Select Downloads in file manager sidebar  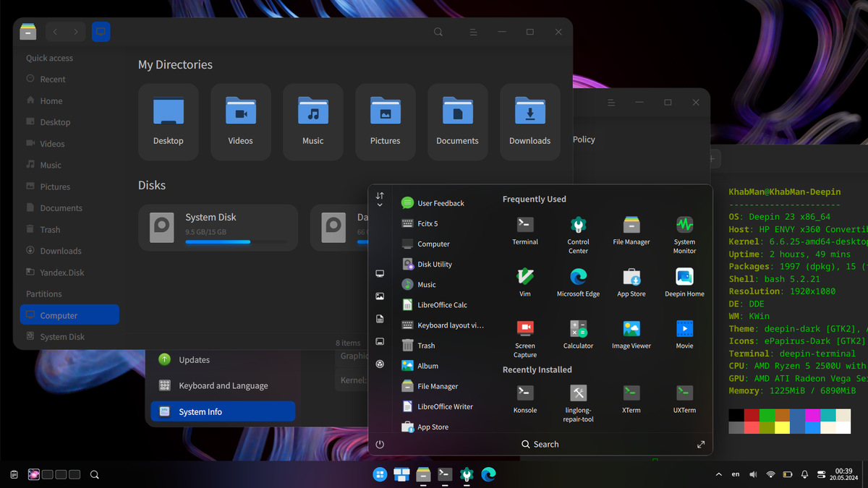[61, 251]
